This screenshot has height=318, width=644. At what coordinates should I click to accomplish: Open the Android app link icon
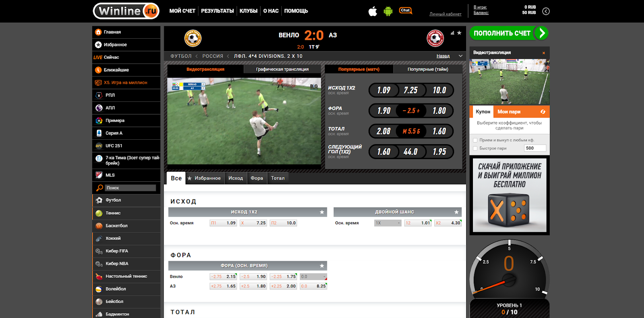(388, 11)
